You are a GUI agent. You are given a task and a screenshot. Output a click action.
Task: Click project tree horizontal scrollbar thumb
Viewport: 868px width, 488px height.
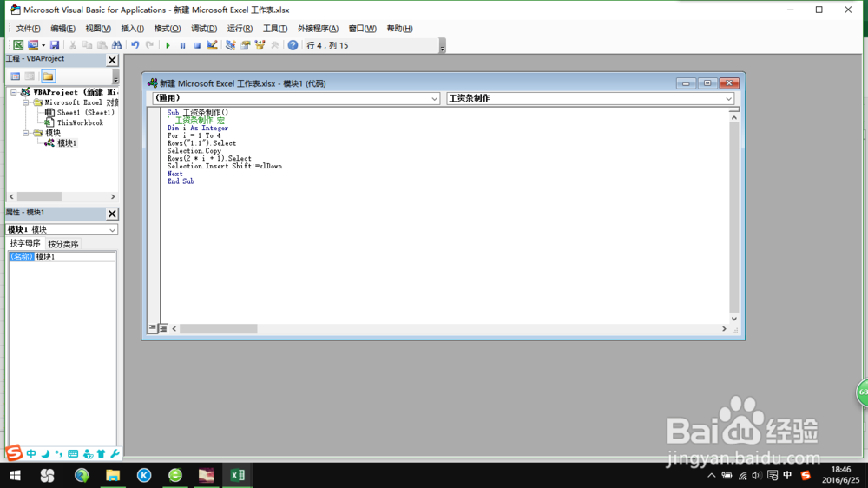click(x=39, y=196)
